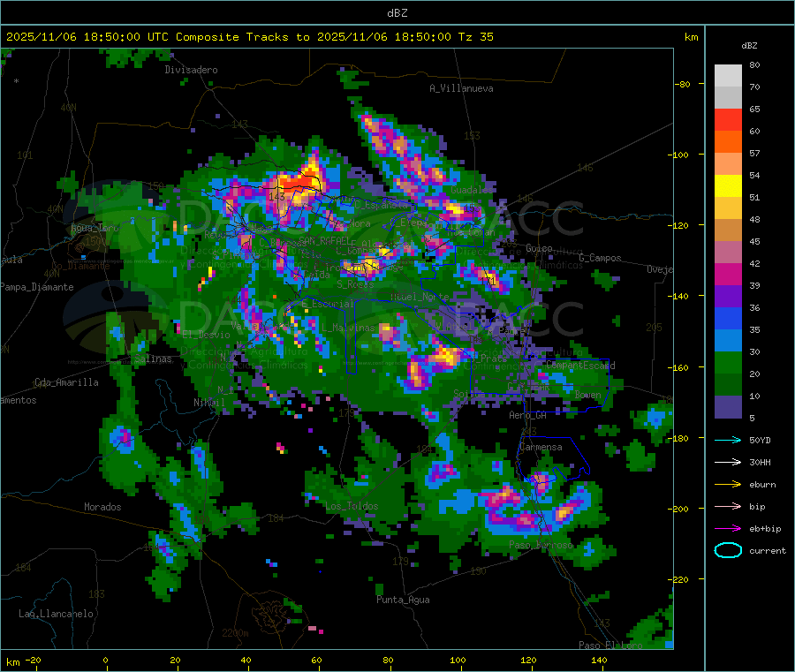Click the 'Pampa_Diamante' label

pyautogui.click(x=37, y=287)
